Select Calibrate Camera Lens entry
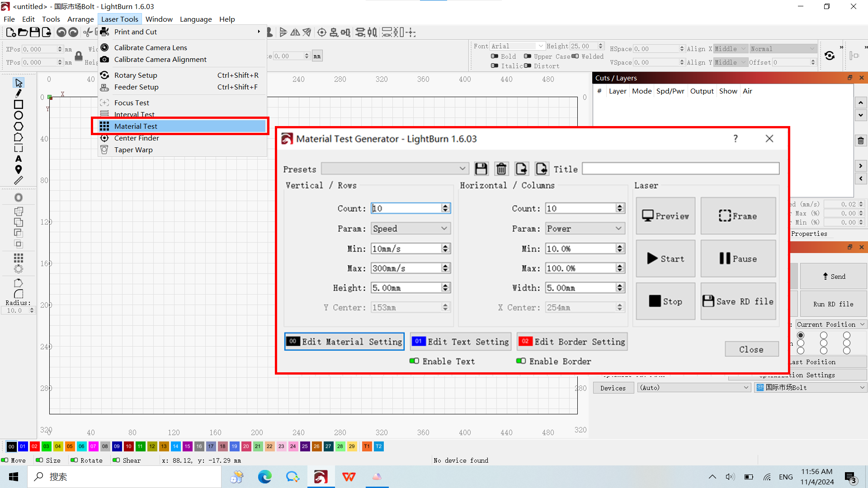The width and height of the screenshot is (868, 488). 182,47
